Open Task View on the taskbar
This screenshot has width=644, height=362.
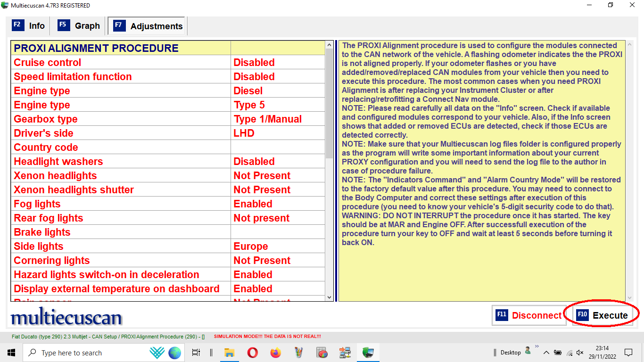[x=196, y=353]
